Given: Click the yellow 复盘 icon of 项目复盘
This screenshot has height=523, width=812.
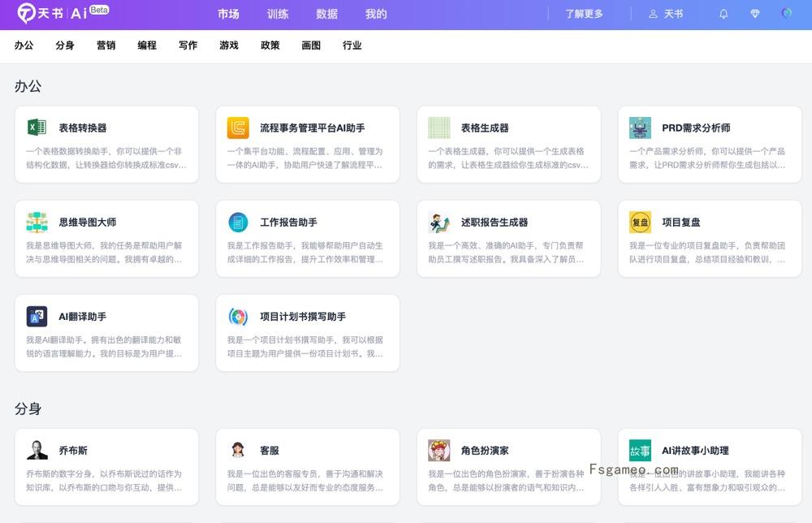Looking at the screenshot, I should click(x=640, y=223).
